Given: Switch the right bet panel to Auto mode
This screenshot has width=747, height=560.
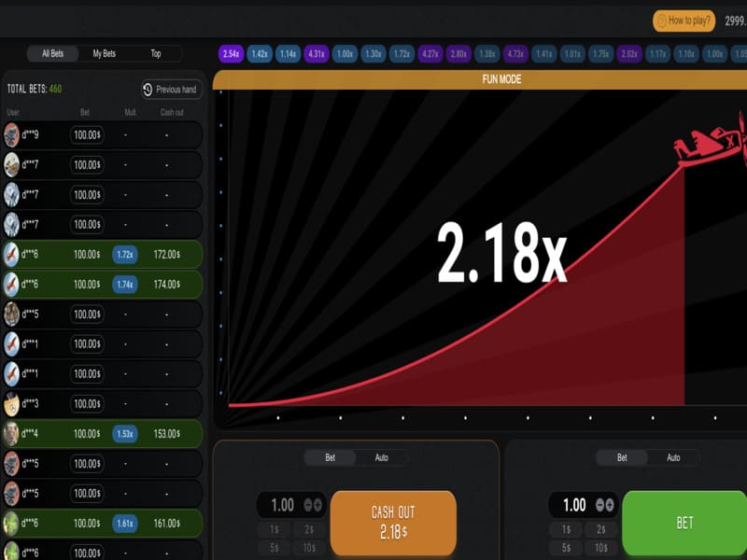Looking at the screenshot, I should (x=672, y=457).
